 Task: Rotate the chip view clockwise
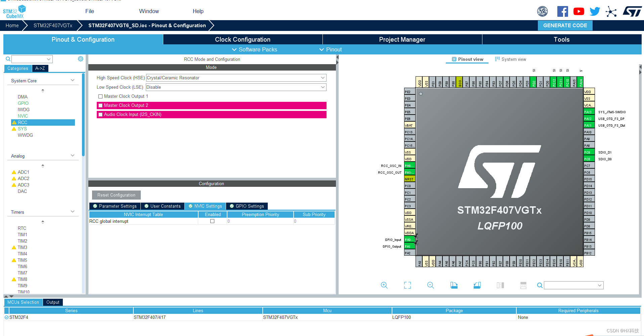coord(454,285)
